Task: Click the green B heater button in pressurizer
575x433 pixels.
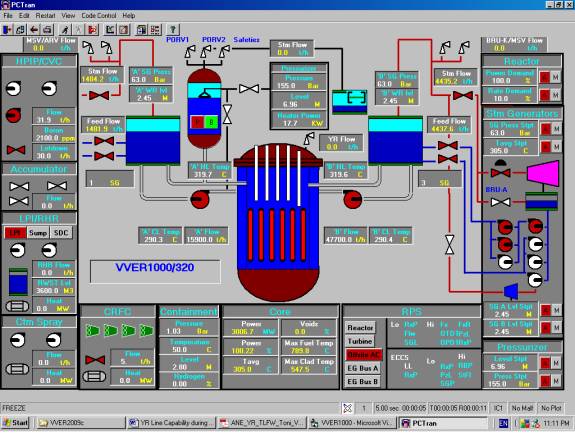Action: click(x=210, y=122)
